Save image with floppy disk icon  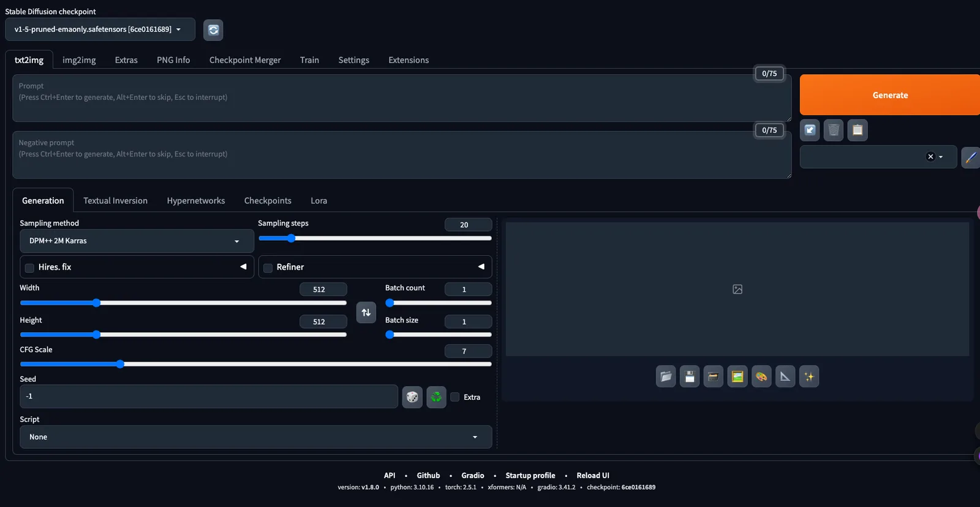pos(690,376)
